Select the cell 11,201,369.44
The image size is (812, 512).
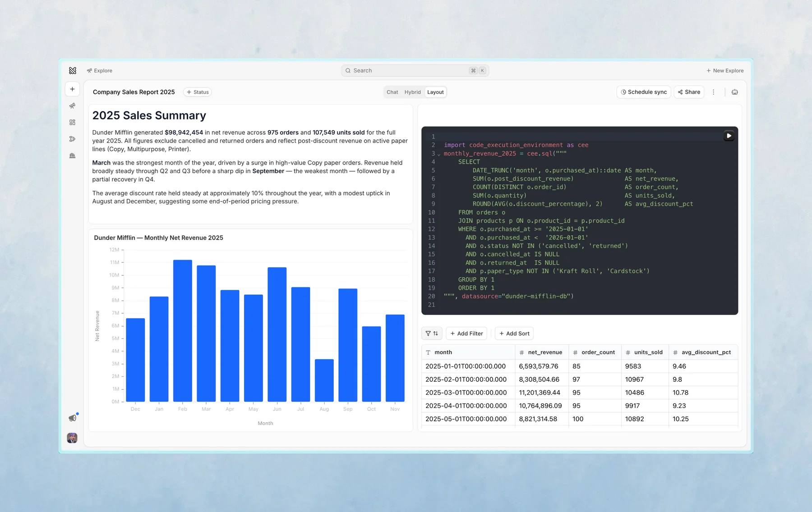click(x=542, y=393)
